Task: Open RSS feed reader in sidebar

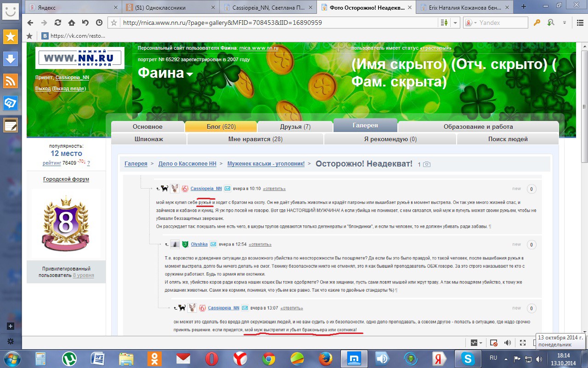Action: [11, 81]
